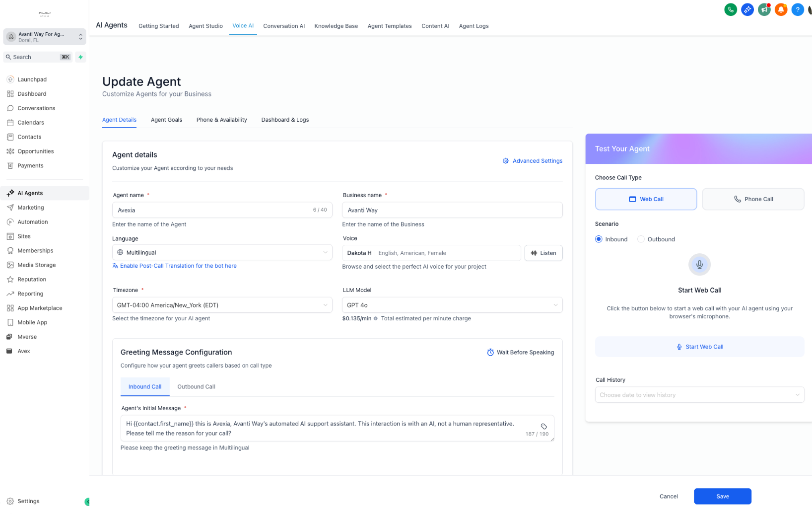This screenshot has width=812, height=514.
Task: Click the Start Web Call button
Action: (x=699, y=347)
